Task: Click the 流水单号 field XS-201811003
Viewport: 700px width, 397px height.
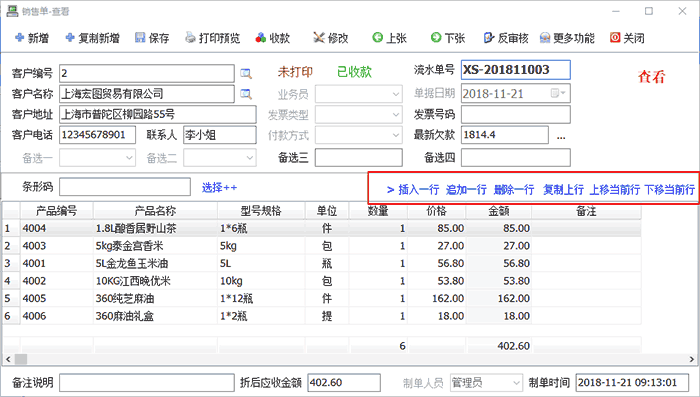Action: pos(516,70)
